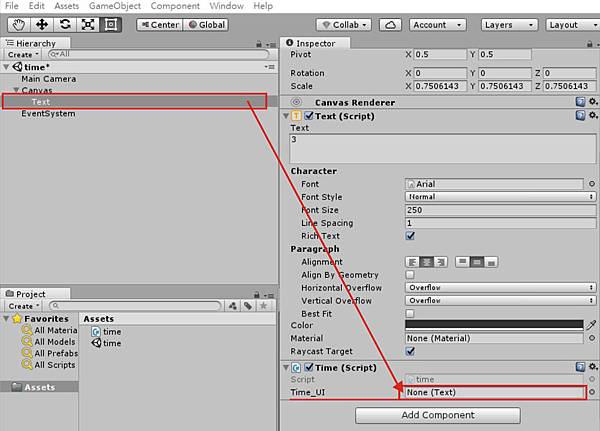Open Horizontal Overflow dropdown

pos(501,287)
